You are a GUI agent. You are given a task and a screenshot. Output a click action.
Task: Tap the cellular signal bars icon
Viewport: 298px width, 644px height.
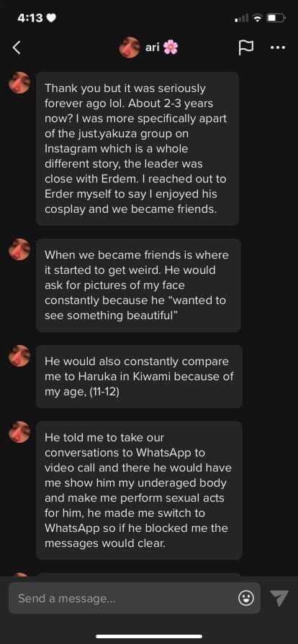click(242, 19)
